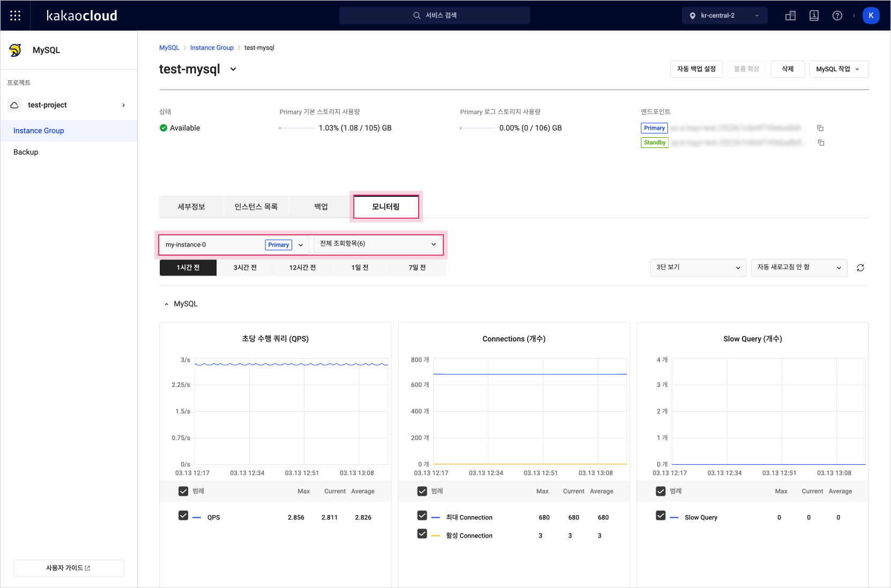Click the 볼륨 확장 button

pos(747,69)
